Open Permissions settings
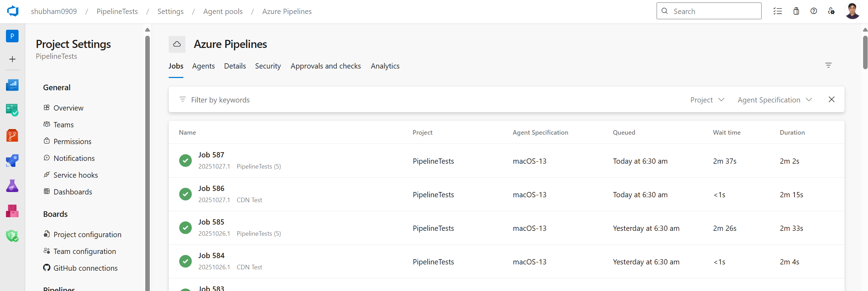The image size is (868, 291). coord(72,142)
